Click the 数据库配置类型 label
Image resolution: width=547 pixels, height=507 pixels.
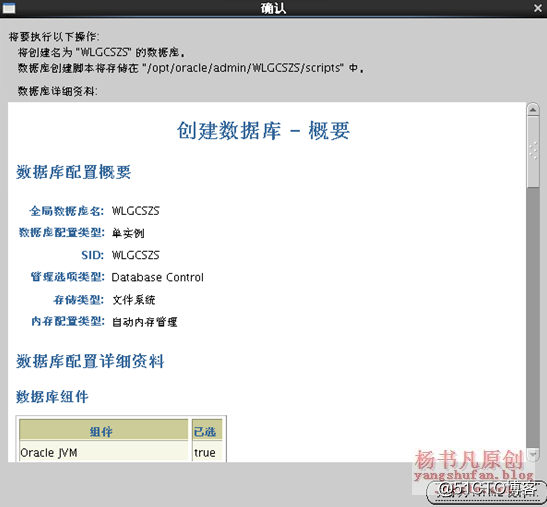pyautogui.click(x=61, y=232)
